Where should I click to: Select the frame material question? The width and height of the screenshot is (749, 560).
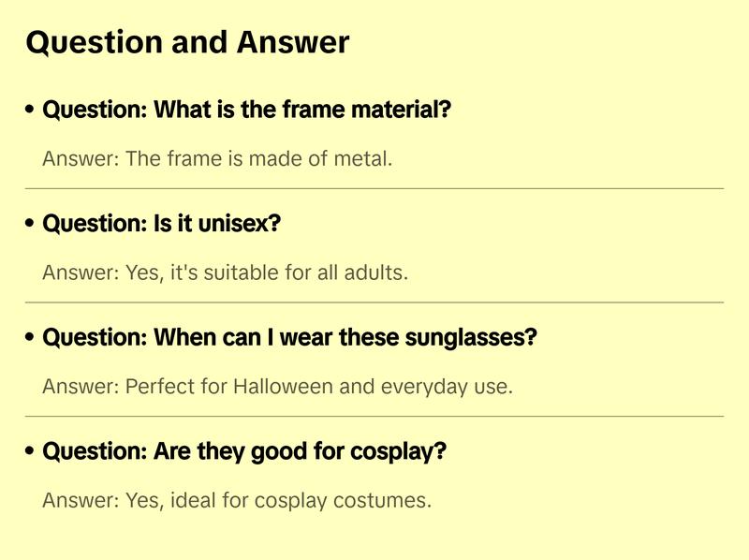247,111
